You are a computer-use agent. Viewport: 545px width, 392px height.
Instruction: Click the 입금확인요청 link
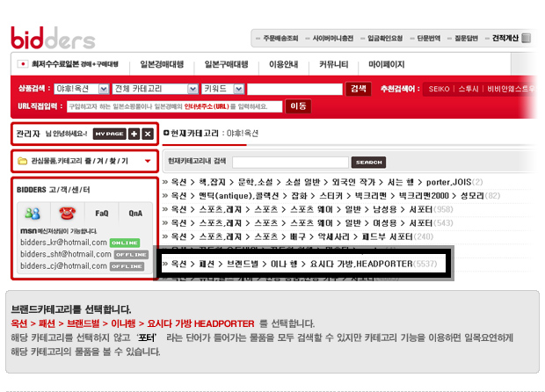[x=385, y=38]
